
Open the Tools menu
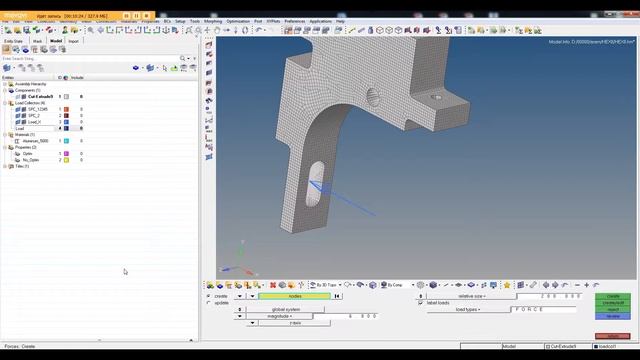(x=195, y=21)
